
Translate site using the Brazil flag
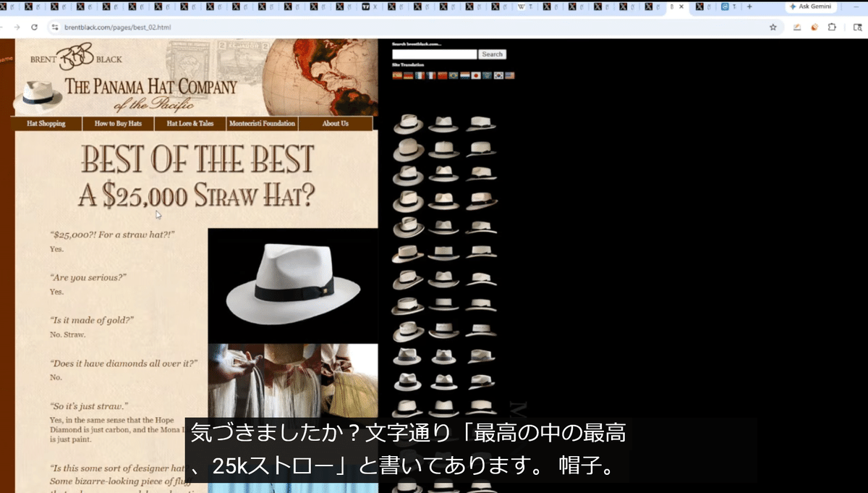[x=454, y=75]
